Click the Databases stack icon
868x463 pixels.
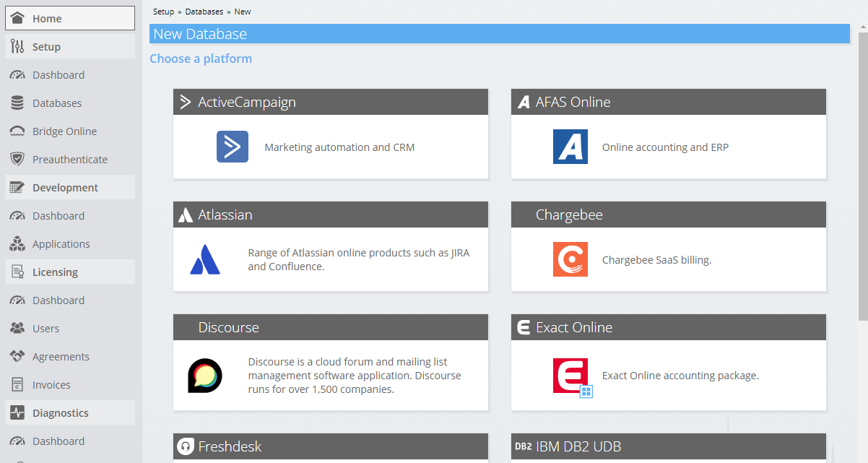point(17,103)
